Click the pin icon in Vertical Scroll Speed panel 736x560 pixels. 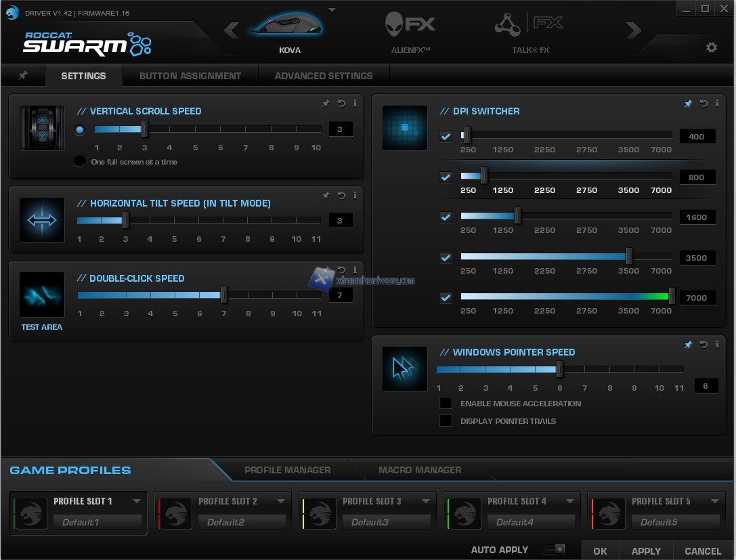pos(326,104)
